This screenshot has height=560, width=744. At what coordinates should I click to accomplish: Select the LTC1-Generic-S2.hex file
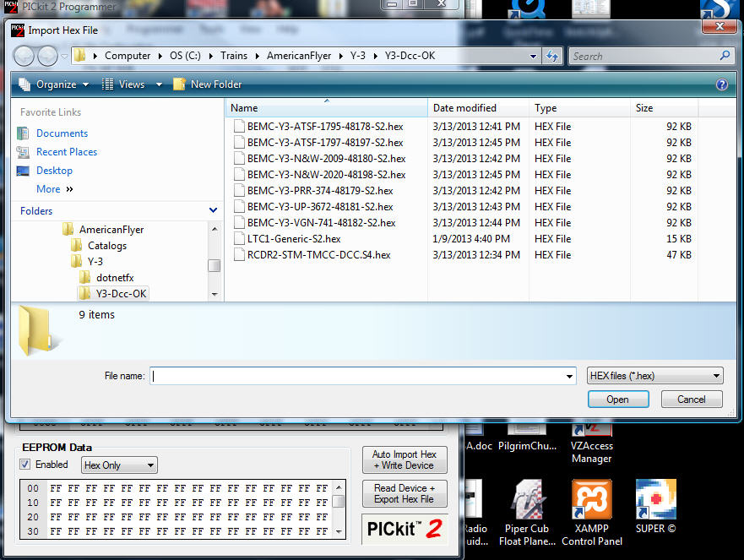point(293,239)
